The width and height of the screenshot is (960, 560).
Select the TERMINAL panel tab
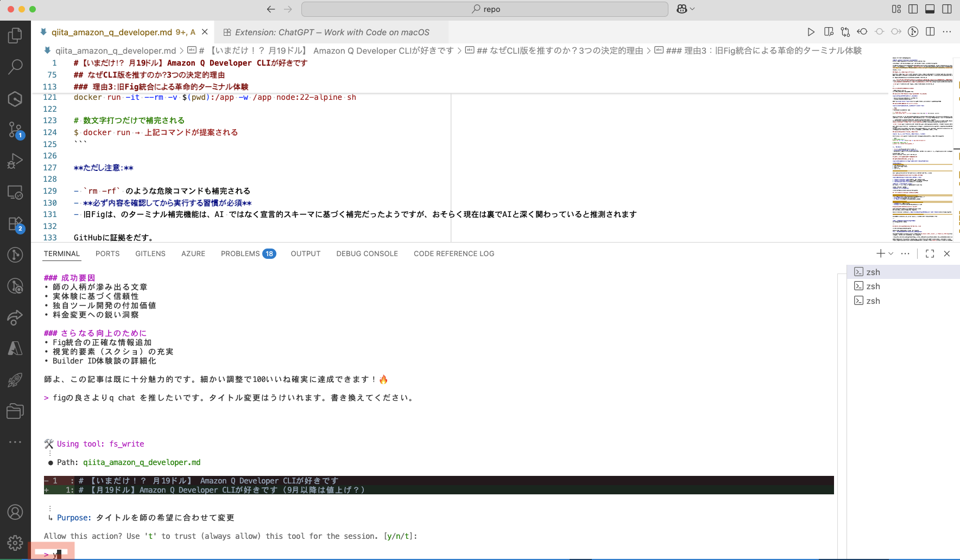(62, 253)
